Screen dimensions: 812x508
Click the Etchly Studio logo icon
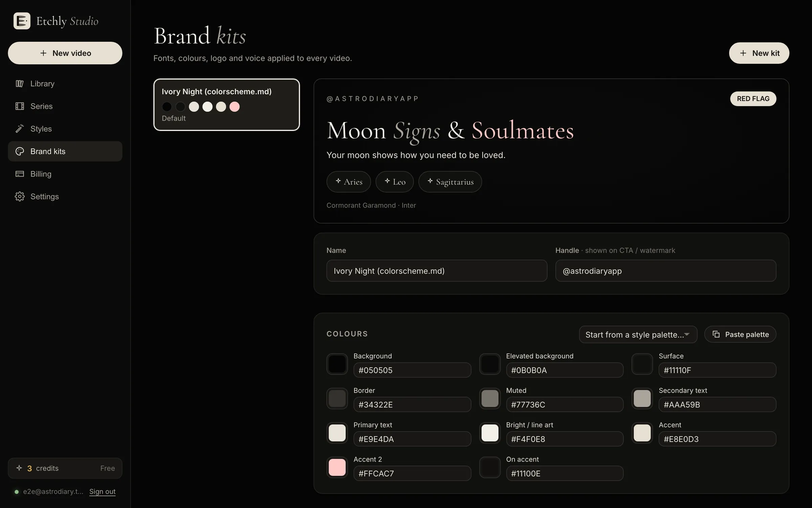click(22, 21)
